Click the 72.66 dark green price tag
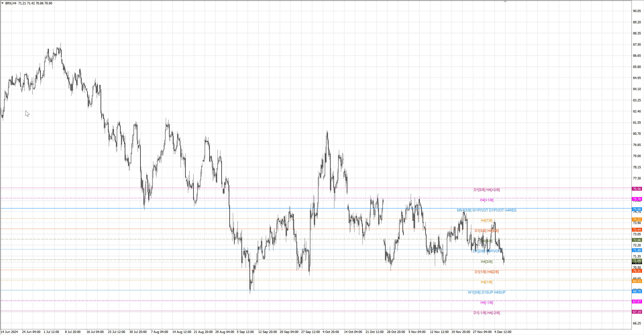Image resolution: width=644 pixels, height=335 pixels. click(637, 240)
